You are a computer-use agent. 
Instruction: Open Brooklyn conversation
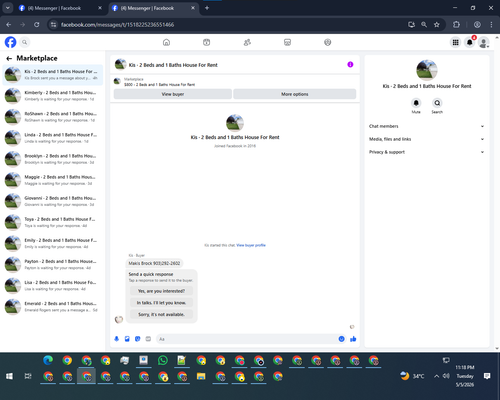pyautogui.click(x=53, y=159)
